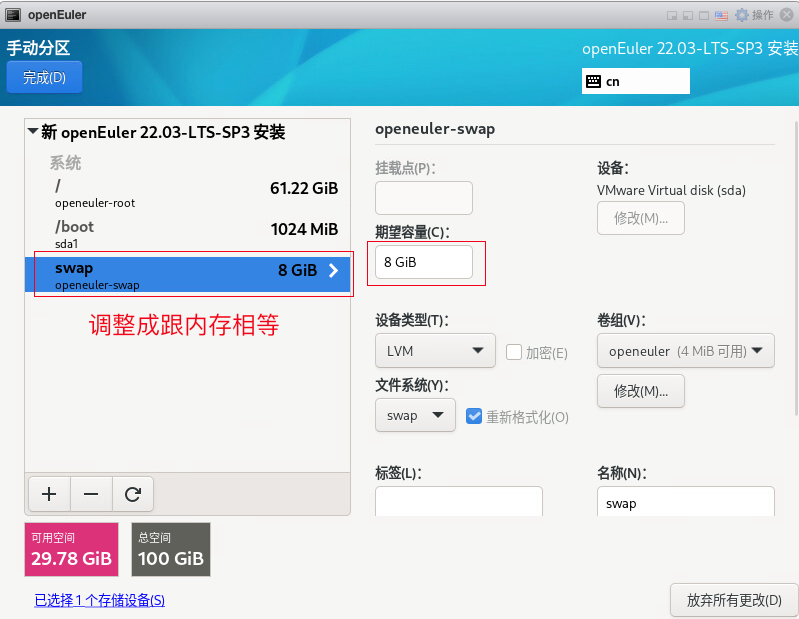Viewport: 799px width, 619px height.
Task: Select the swap openeuler-swap partition row
Action: (188, 275)
